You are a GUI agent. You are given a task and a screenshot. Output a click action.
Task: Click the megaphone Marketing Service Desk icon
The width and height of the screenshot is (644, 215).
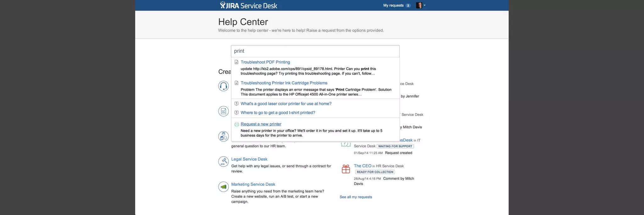[224, 187]
